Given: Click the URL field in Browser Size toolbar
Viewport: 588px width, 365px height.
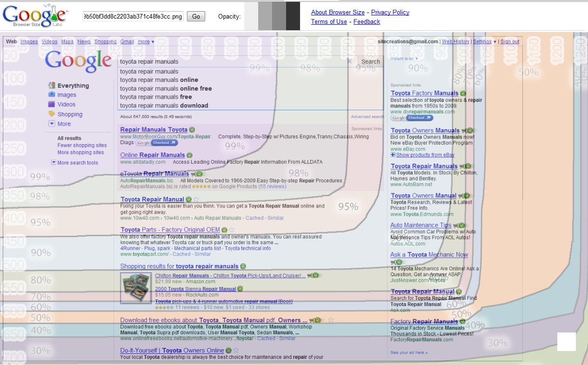Looking at the screenshot, I should click(133, 17).
